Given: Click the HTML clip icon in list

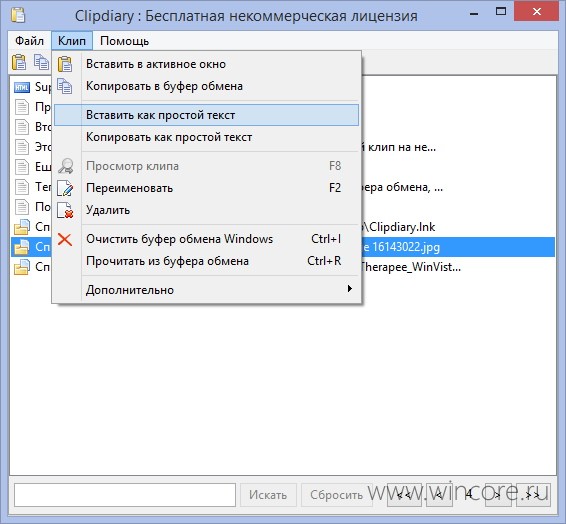Looking at the screenshot, I should 22,87.
